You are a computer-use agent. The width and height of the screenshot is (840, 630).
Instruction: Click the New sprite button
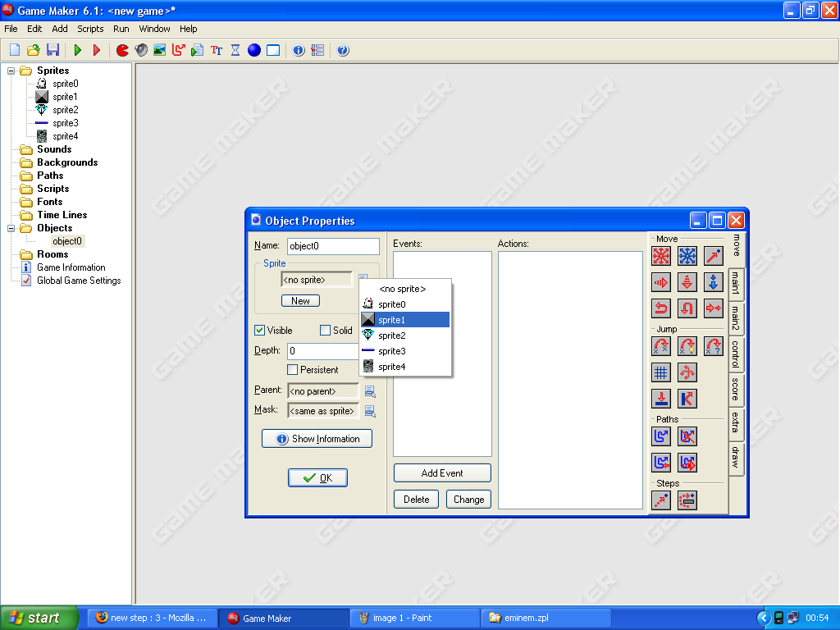click(x=300, y=300)
